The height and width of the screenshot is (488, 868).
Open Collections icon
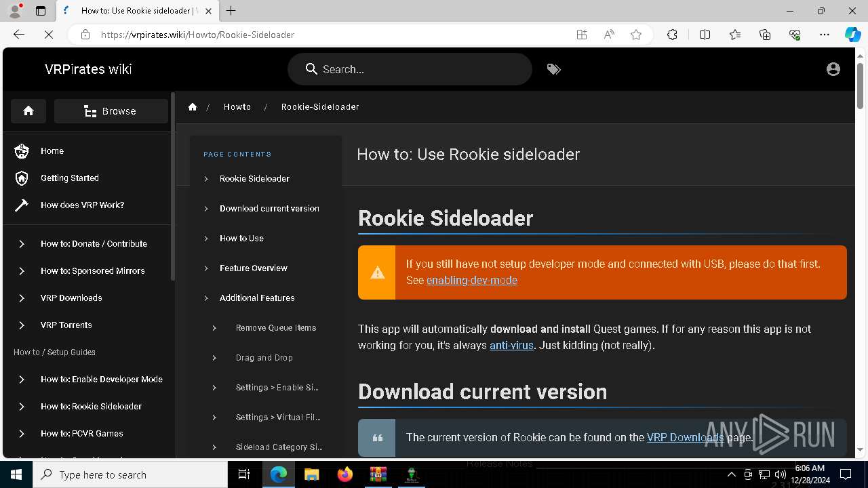tap(765, 35)
